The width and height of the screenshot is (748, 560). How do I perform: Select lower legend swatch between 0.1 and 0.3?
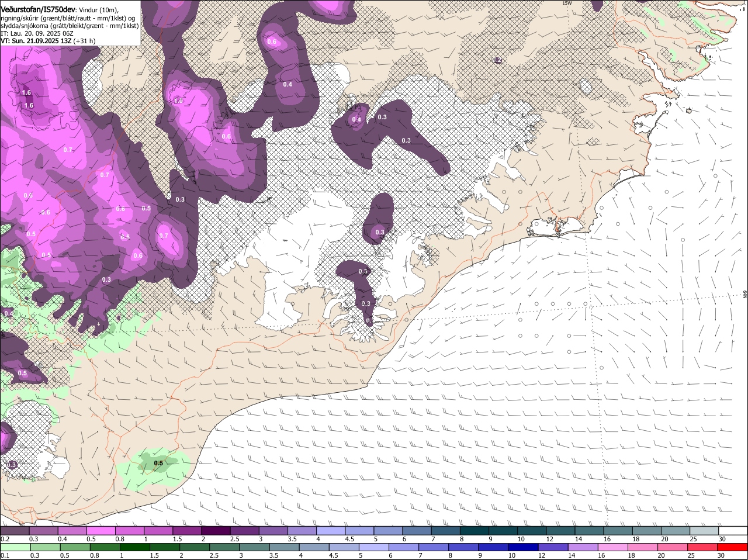[15, 547]
